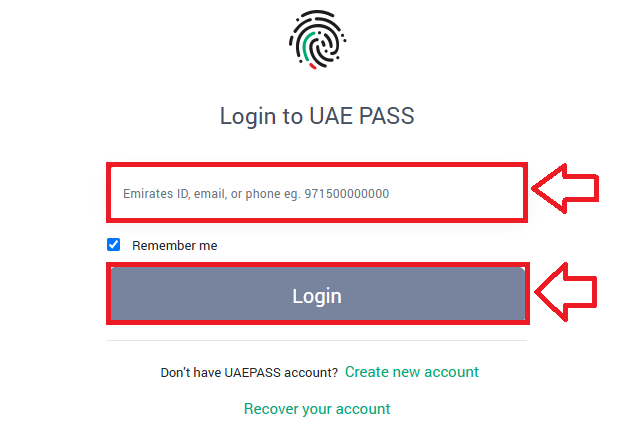642x429 pixels.
Task: Click the word "Login" on the grey button
Action: coord(317,296)
